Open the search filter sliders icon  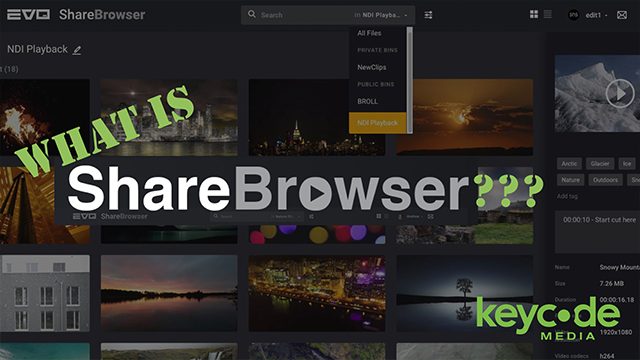click(428, 15)
